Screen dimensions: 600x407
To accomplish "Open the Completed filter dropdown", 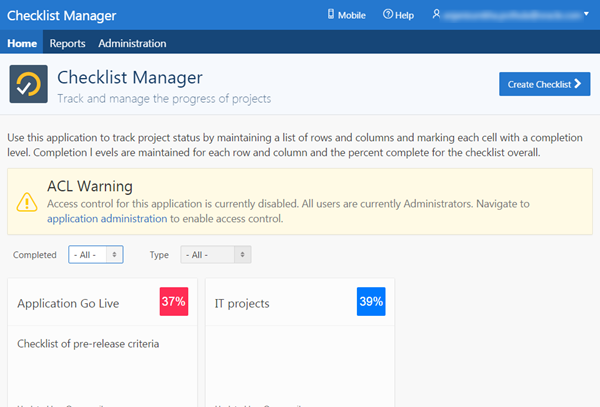I will [x=96, y=255].
